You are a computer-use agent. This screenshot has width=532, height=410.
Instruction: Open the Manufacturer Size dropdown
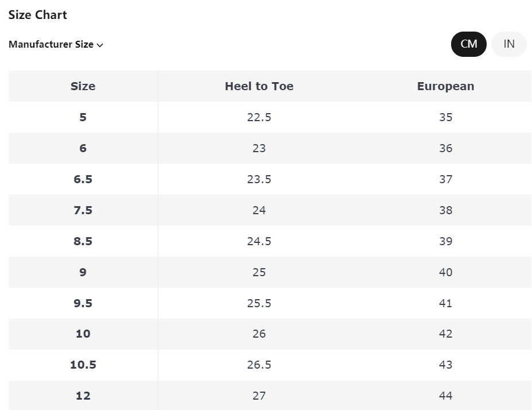[x=56, y=44]
